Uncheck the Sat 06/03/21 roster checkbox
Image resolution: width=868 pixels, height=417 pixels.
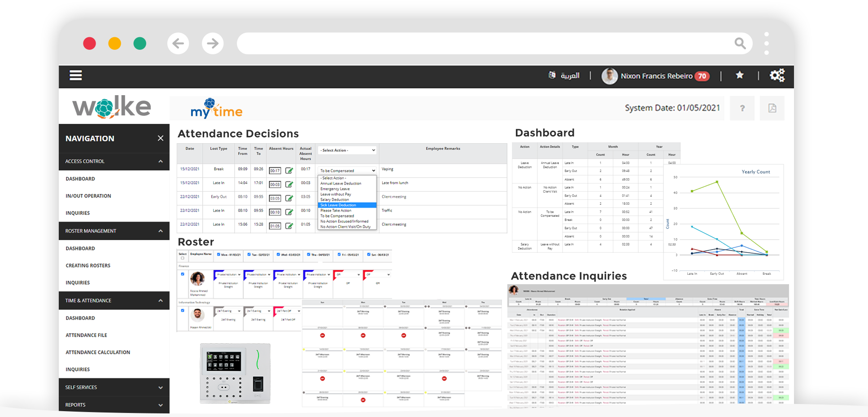pyautogui.click(x=369, y=255)
